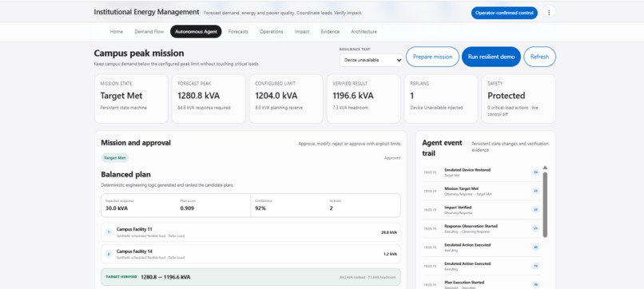Image resolution: width=644 pixels, height=289 pixels.
Task: Switch to the Operations tab
Action: click(x=271, y=32)
